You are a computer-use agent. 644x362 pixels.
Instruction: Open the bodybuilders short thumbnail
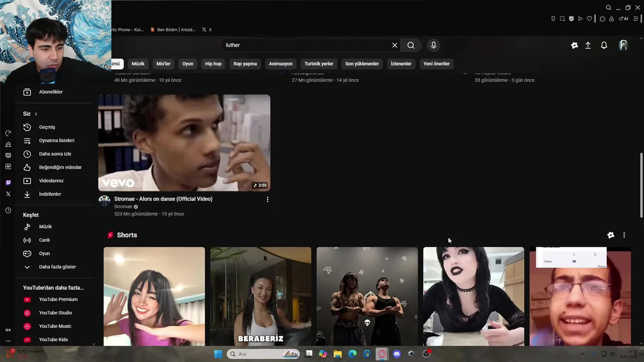click(x=367, y=297)
